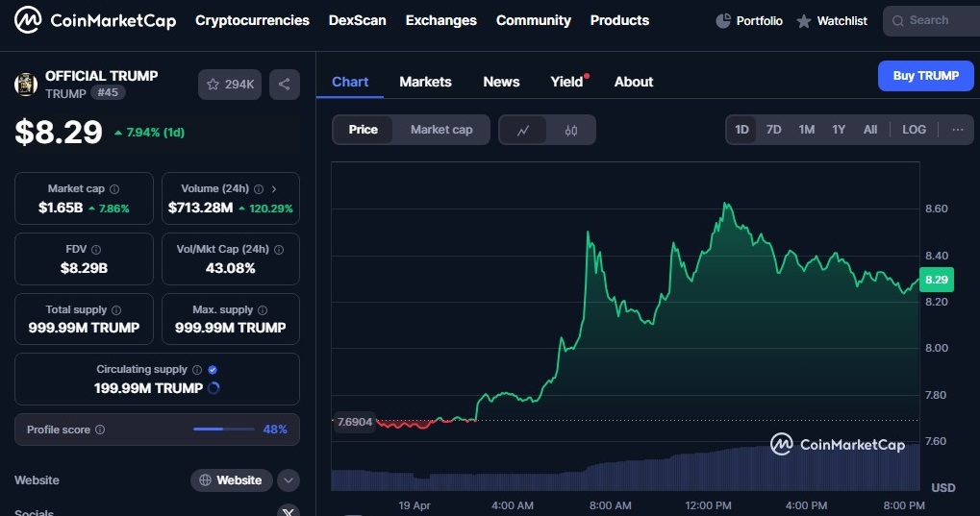Click the 8.29 current price chart label
Image resolution: width=980 pixels, height=516 pixels.
click(x=937, y=280)
